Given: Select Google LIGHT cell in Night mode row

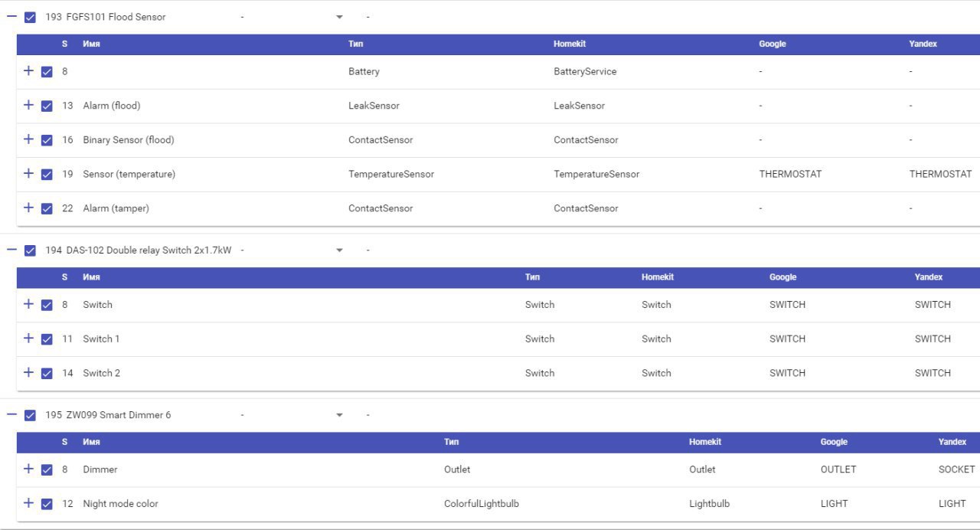Looking at the screenshot, I should point(834,504).
